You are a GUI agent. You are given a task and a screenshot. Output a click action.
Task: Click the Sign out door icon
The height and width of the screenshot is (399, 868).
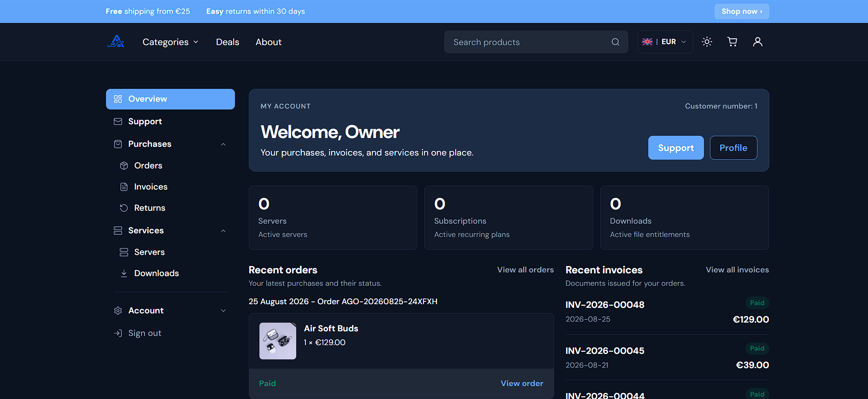click(x=118, y=333)
